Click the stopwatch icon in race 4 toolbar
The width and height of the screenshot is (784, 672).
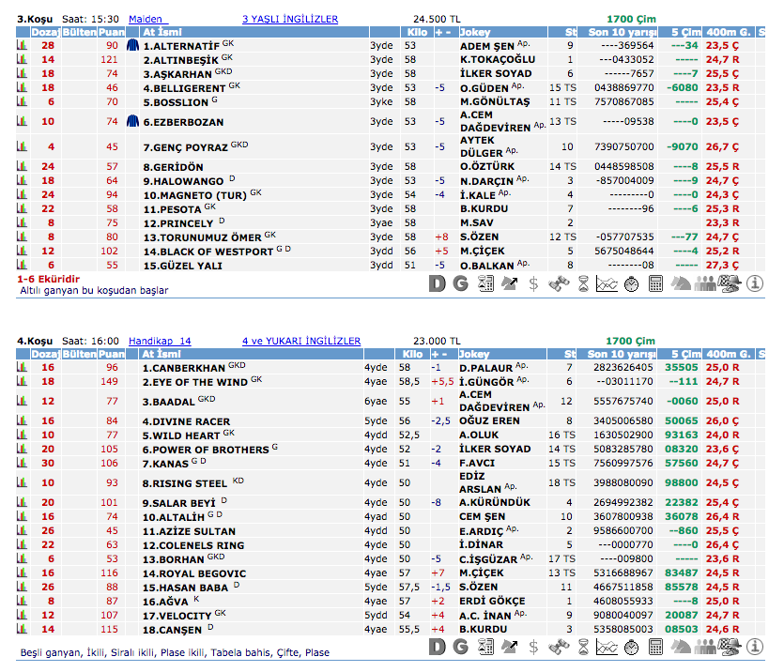[632, 647]
